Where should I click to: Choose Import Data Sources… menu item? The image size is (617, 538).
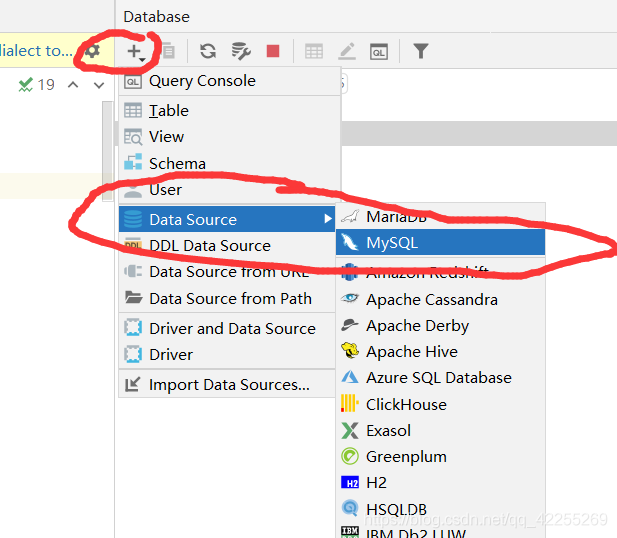click(x=227, y=385)
